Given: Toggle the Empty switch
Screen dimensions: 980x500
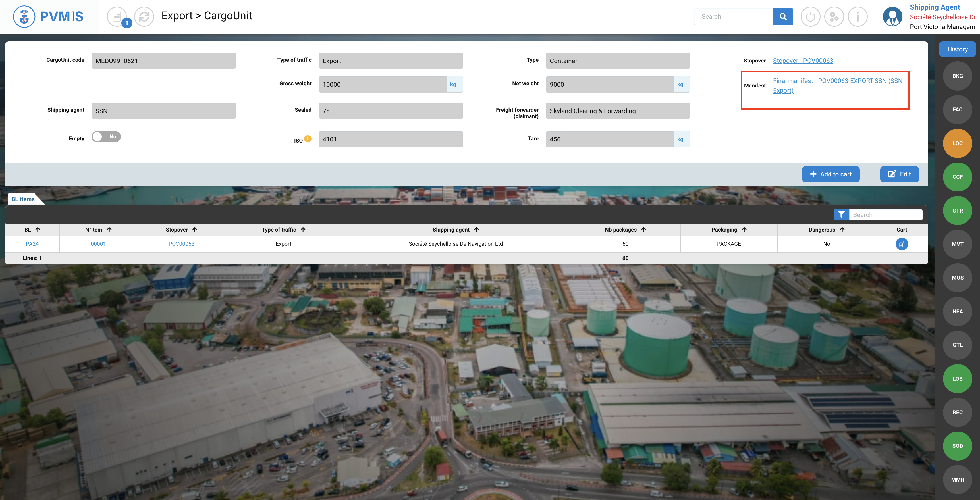Looking at the screenshot, I should tap(106, 136).
